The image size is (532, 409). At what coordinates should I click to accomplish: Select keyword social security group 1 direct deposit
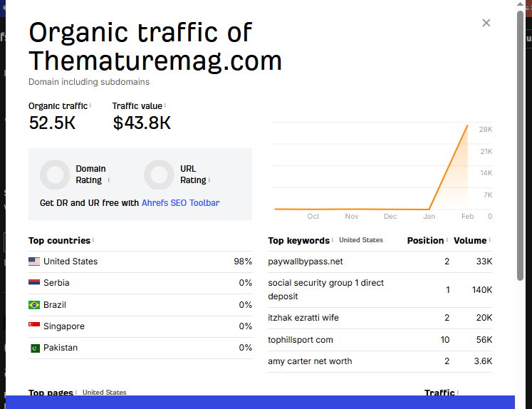point(325,289)
